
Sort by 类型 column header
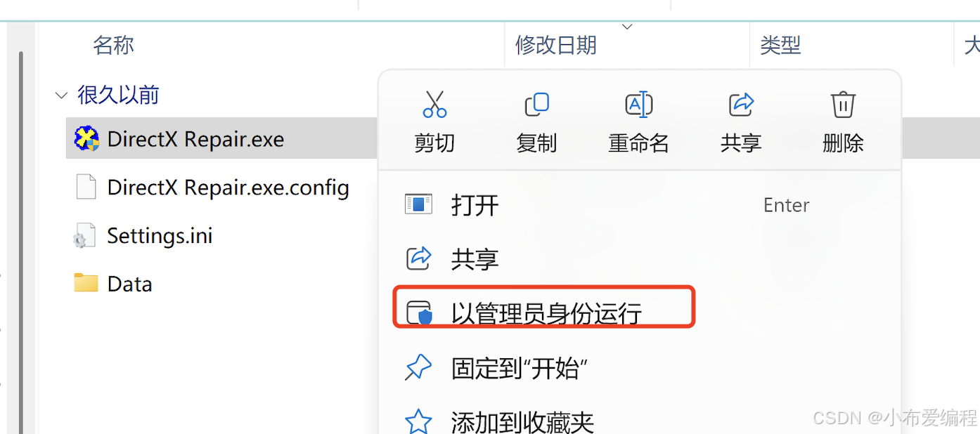(780, 46)
